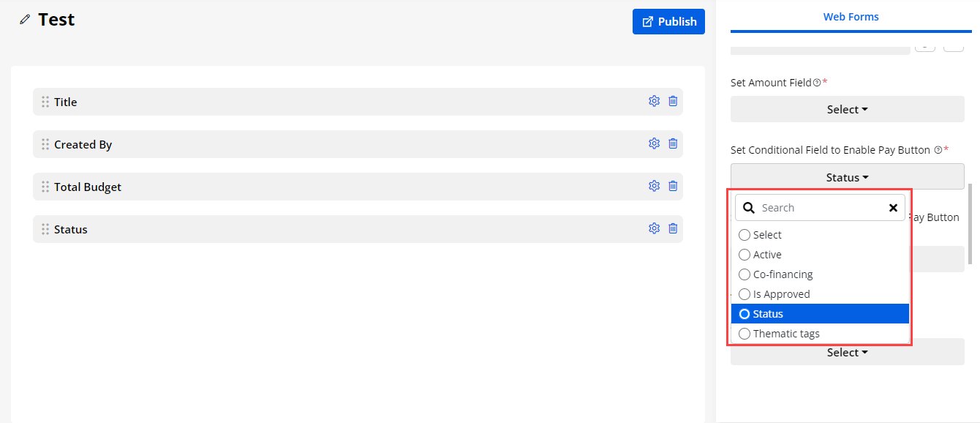
Task: Click the Publish button
Action: (668, 22)
